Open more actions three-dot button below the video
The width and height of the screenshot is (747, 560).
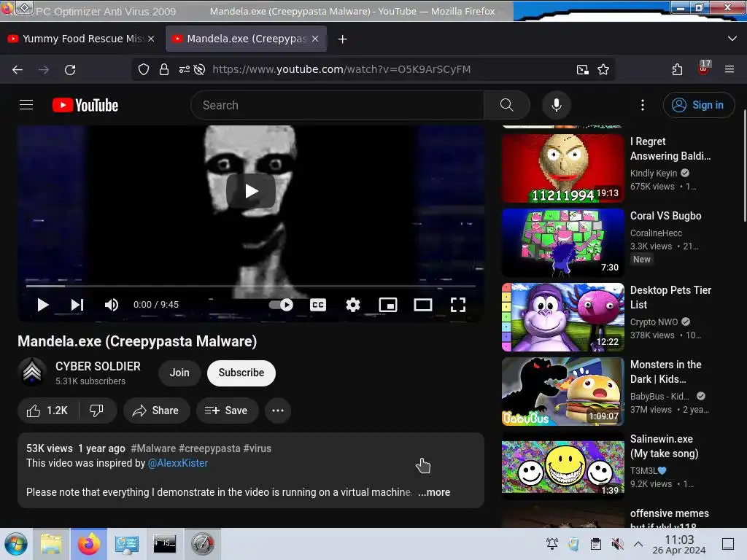(278, 411)
